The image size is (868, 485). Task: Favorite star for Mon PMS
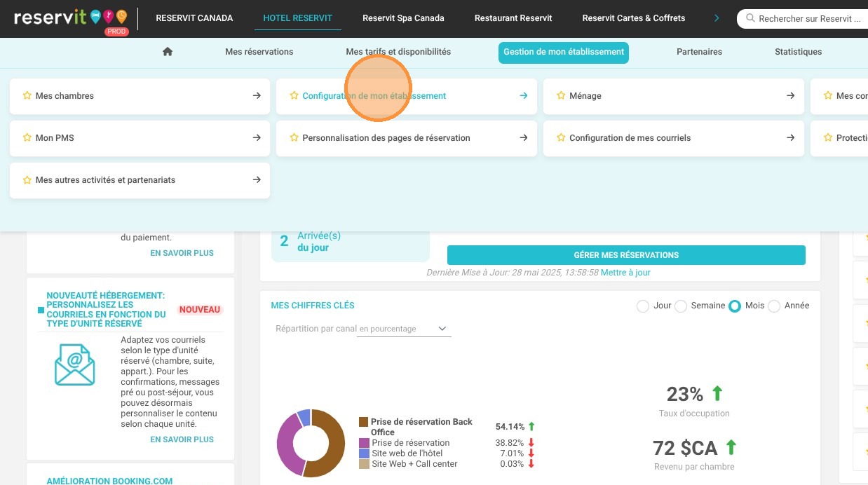point(27,138)
